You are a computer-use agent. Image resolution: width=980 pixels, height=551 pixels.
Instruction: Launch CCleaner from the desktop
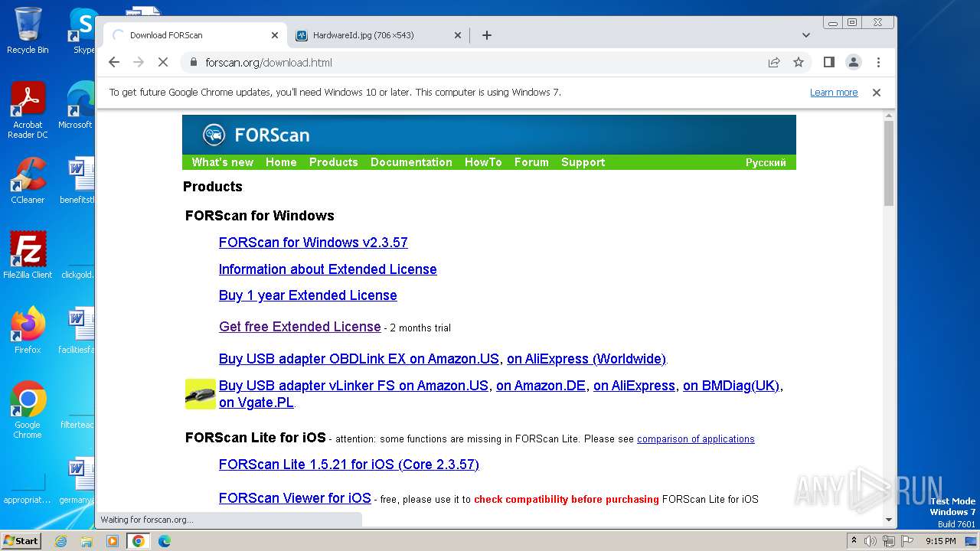(28, 181)
